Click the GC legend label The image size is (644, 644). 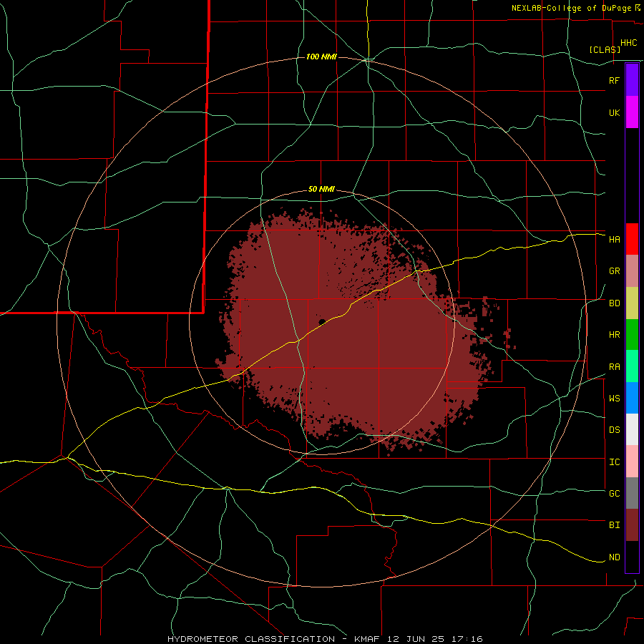pos(614,494)
